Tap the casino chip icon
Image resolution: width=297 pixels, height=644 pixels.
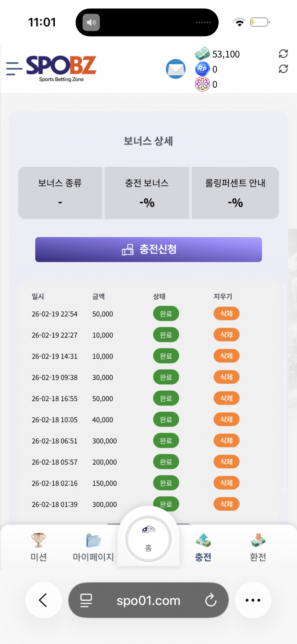click(x=202, y=84)
